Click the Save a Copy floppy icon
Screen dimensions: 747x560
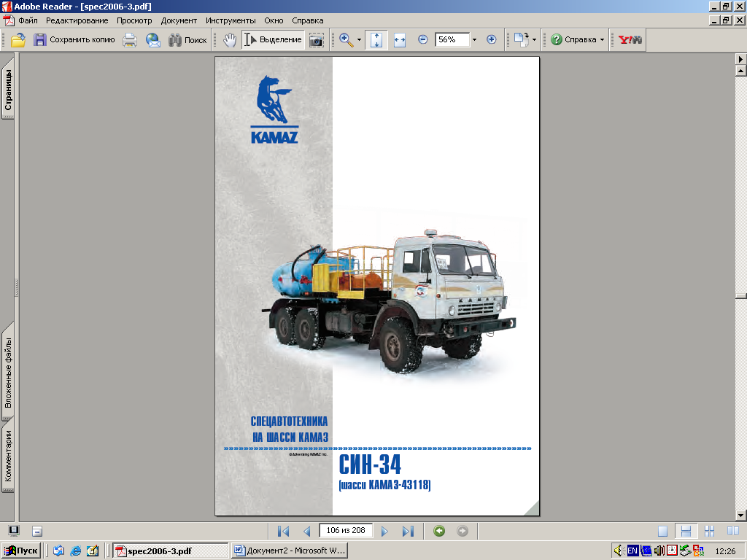pyautogui.click(x=39, y=39)
